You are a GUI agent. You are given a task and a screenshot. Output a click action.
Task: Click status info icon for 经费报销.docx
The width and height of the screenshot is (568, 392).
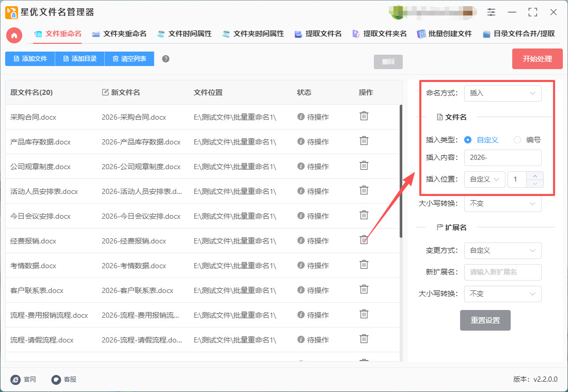[301, 240]
